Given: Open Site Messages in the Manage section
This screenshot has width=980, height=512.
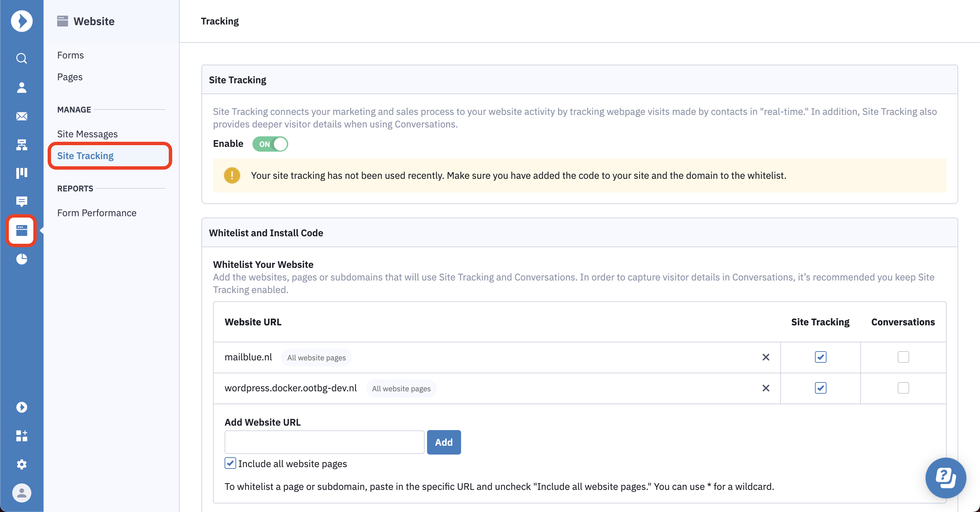Looking at the screenshot, I should coord(87,134).
